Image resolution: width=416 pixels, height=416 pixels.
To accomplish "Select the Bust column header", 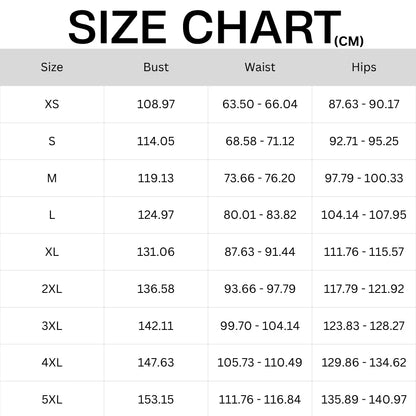I will 156,67.
